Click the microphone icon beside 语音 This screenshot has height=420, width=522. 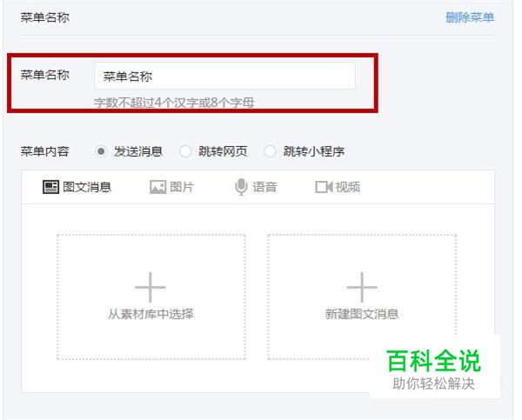pos(241,187)
